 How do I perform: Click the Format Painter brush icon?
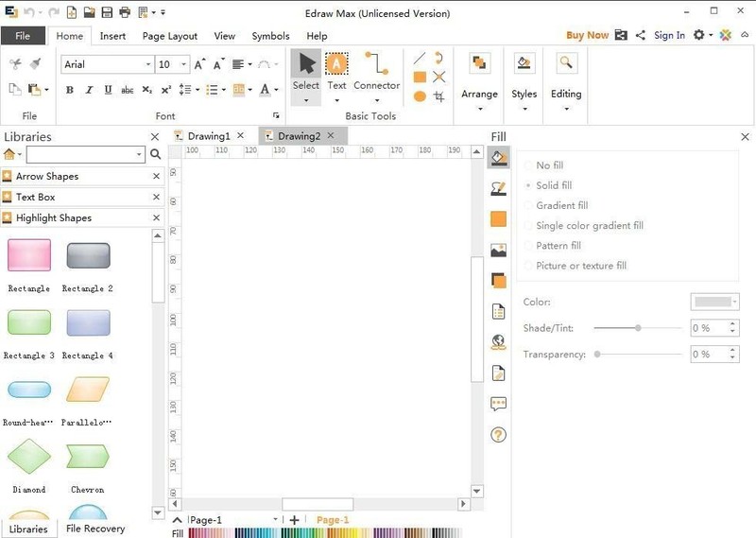tap(35, 63)
